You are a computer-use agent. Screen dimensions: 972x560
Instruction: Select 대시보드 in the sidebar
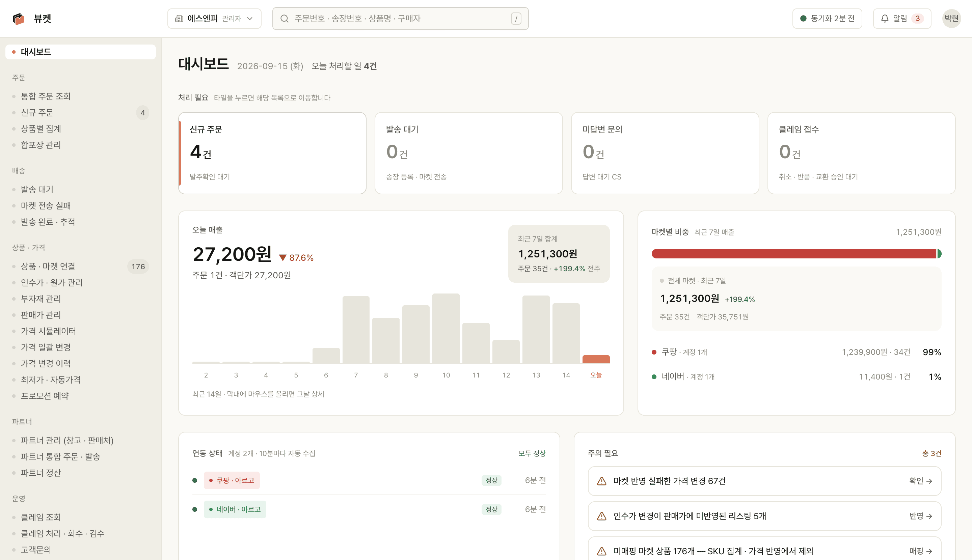point(80,52)
